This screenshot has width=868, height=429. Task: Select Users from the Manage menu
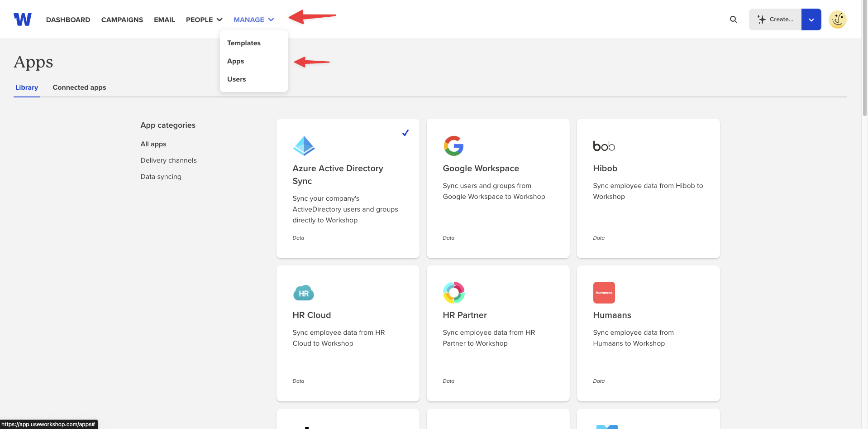pyautogui.click(x=237, y=79)
